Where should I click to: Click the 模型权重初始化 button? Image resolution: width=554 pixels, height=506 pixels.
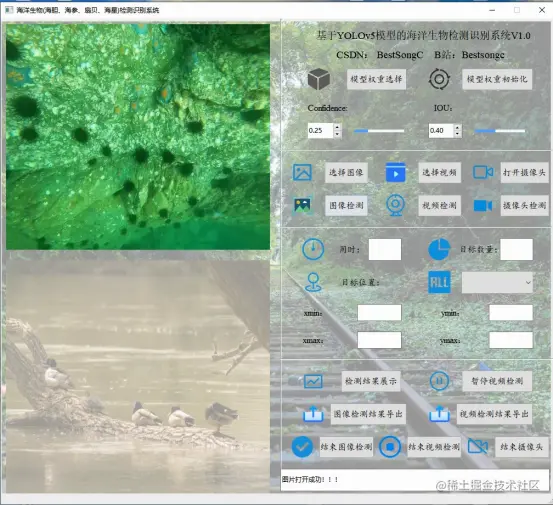[497, 79]
